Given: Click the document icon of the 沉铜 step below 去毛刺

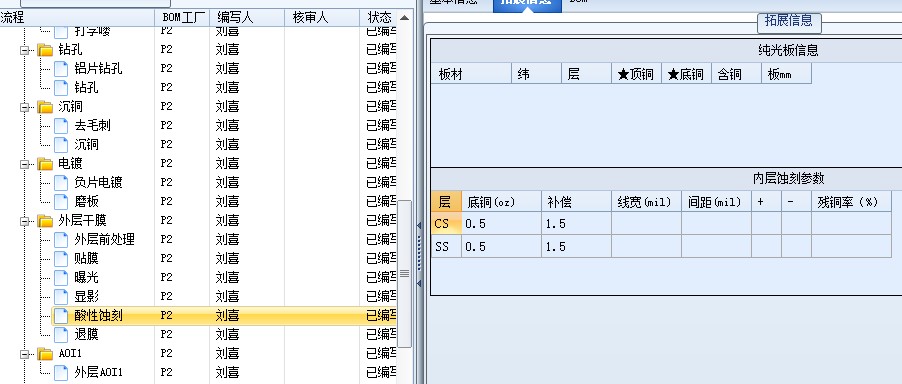Looking at the screenshot, I should [61, 145].
